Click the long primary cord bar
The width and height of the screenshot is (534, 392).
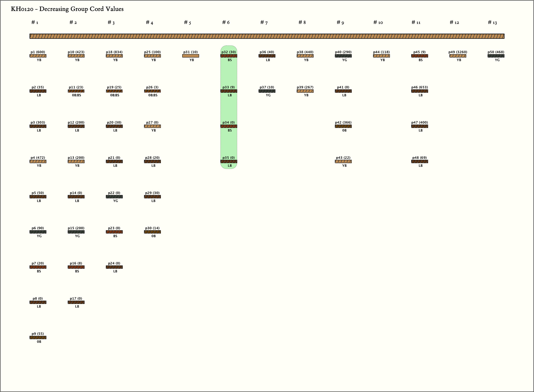click(267, 36)
